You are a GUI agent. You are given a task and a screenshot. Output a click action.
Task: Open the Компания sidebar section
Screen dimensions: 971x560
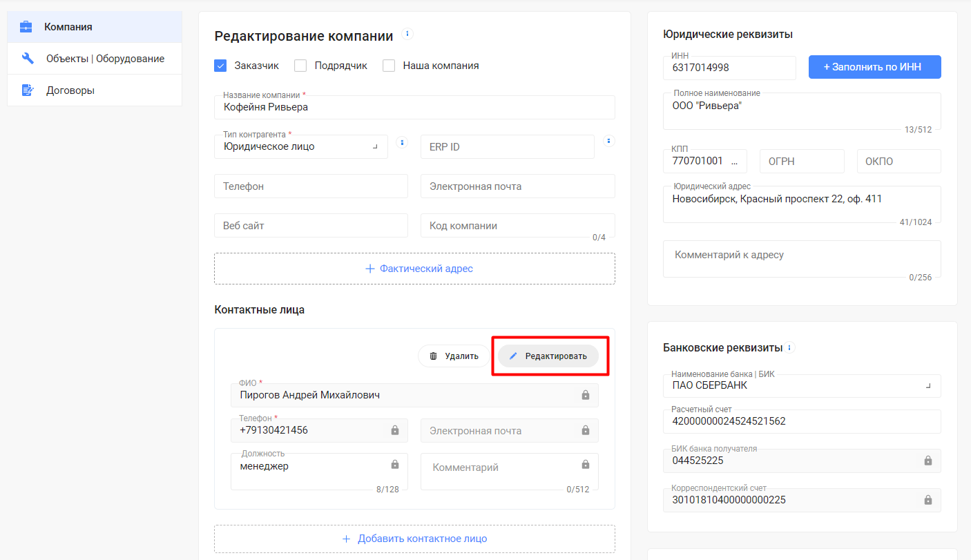tap(95, 27)
